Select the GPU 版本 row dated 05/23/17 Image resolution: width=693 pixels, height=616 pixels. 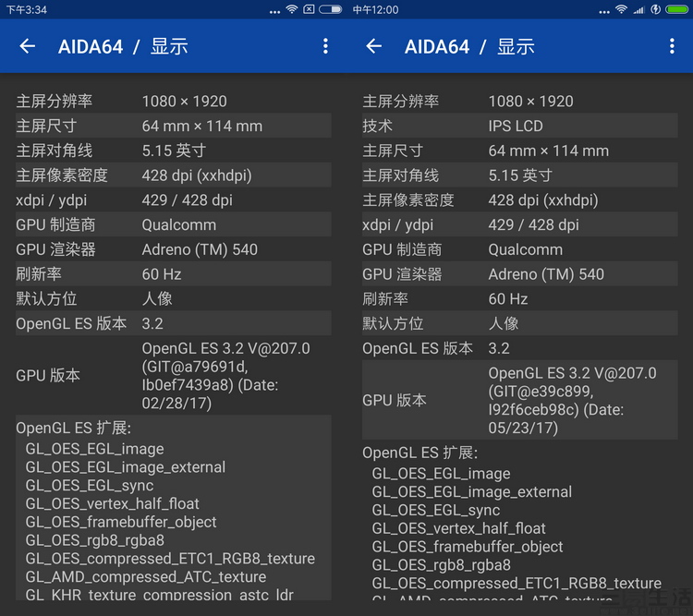pyautogui.click(x=519, y=400)
